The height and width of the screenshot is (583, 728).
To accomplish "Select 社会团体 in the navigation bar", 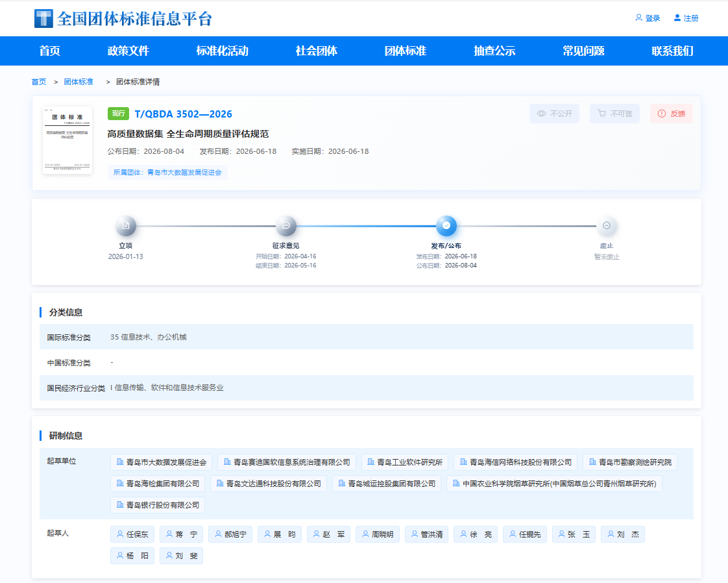I will [316, 51].
